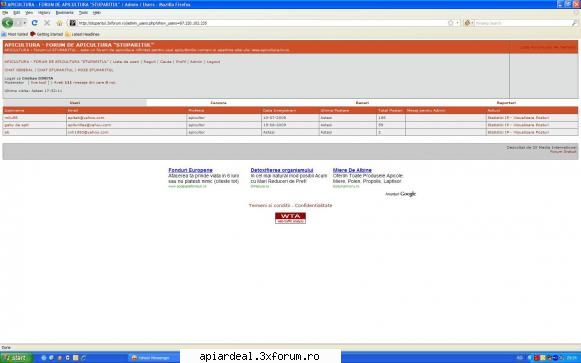The width and height of the screenshot is (581, 363).
Task: Go back with the green Back arrow
Action: [7, 23]
